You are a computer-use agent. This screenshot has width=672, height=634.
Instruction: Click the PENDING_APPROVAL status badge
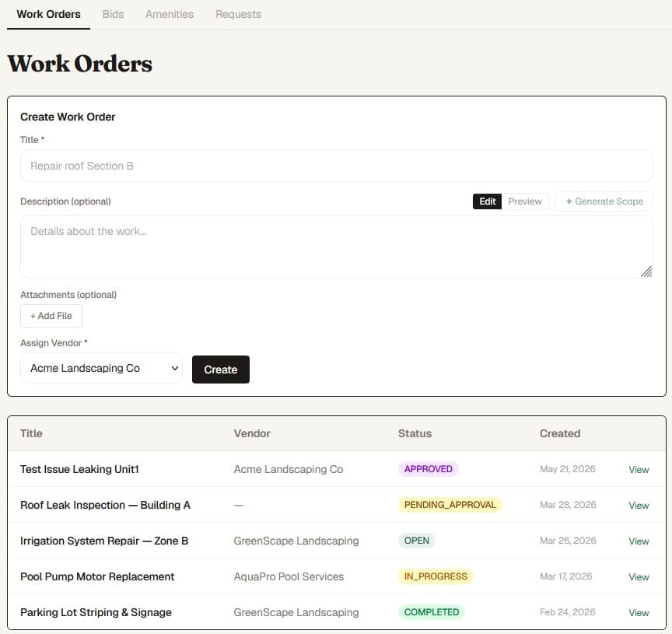click(x=450, y=505)
